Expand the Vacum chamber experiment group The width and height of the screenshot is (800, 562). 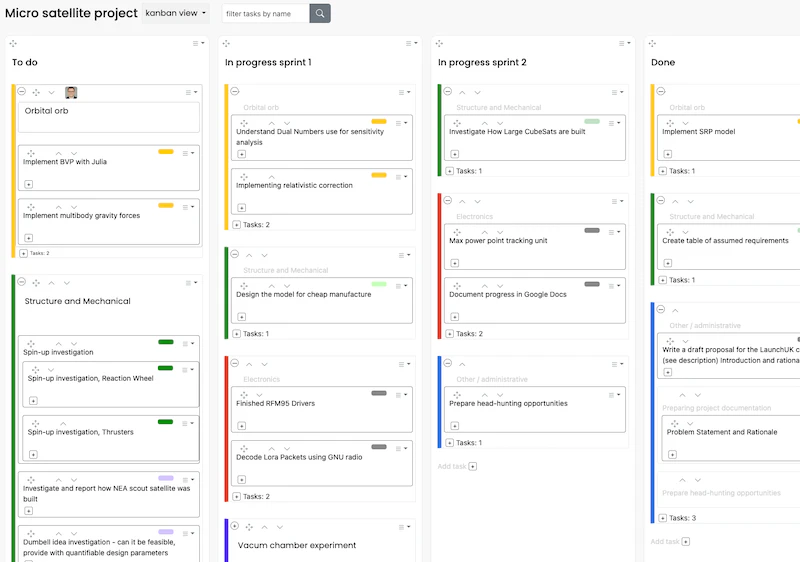tap(235, 527)
